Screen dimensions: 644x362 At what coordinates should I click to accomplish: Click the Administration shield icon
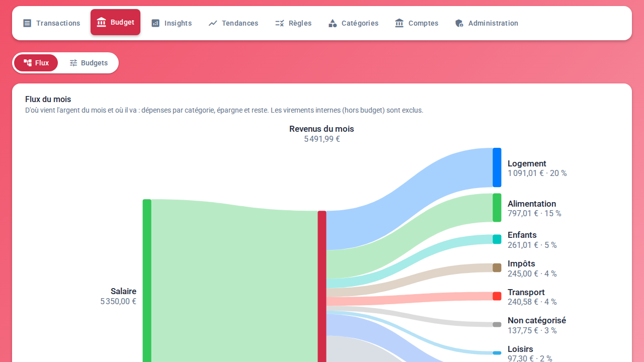459,23
